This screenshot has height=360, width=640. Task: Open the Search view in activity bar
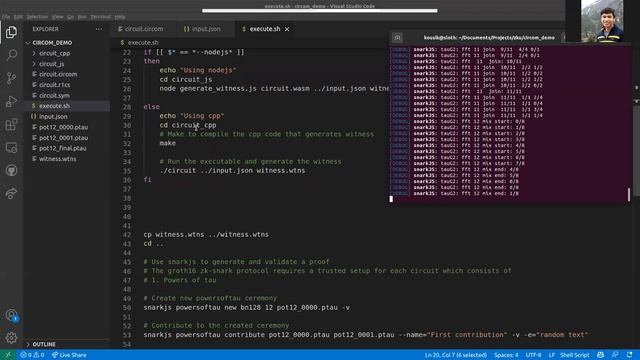(11, 55)
